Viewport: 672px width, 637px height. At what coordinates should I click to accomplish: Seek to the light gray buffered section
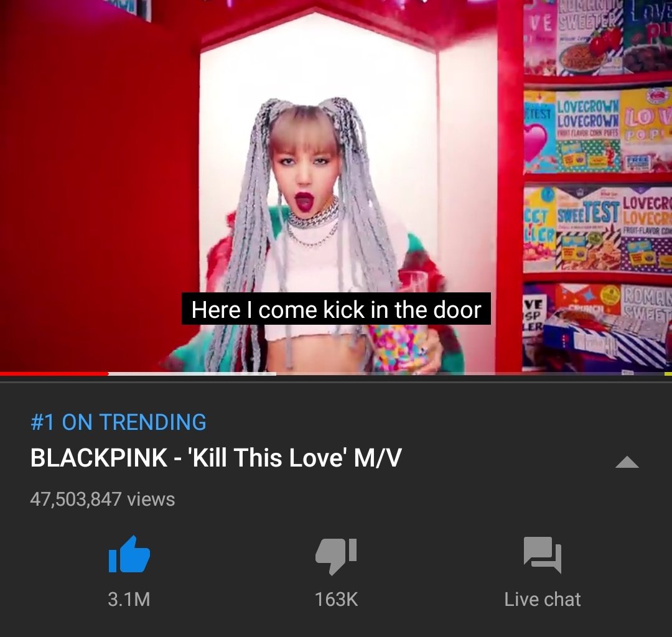[192, 374]
